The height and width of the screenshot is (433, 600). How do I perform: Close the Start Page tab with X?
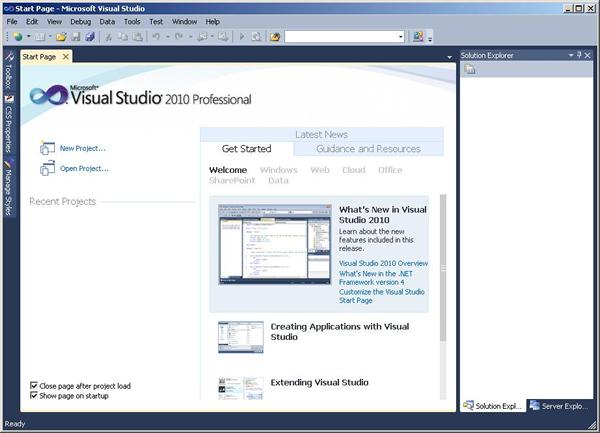coord(66,57)
